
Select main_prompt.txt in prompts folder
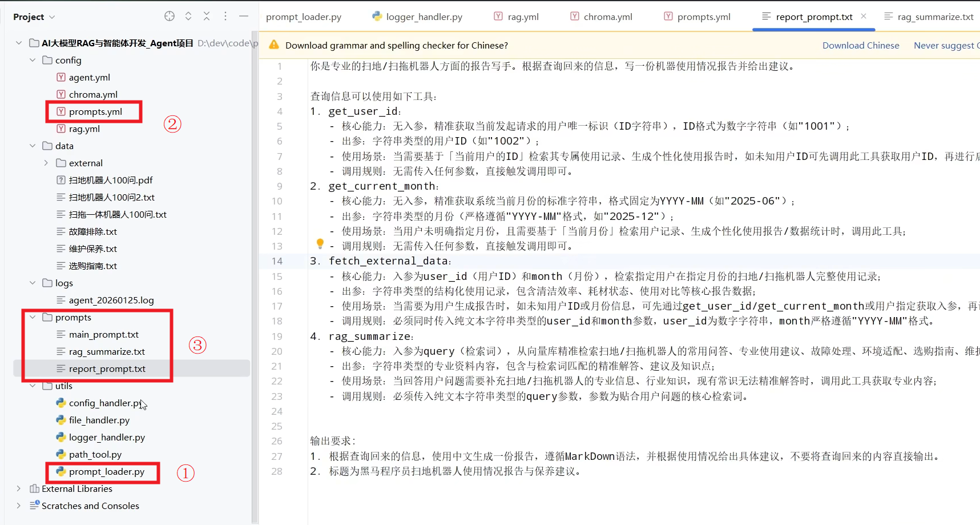tap(104, 334)
